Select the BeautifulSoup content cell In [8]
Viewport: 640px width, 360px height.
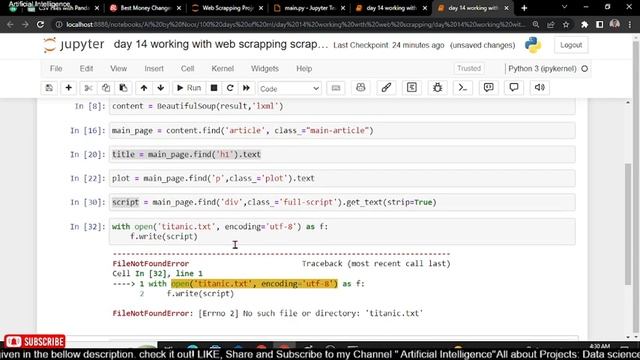[342, 106]
